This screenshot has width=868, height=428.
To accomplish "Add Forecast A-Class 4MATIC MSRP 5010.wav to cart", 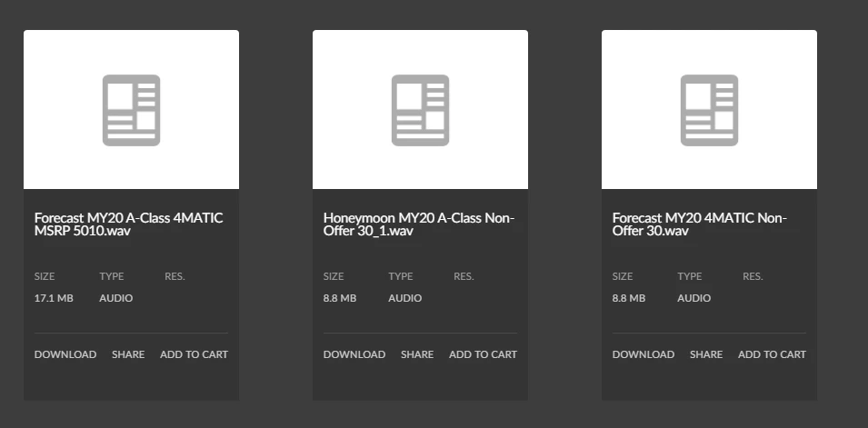I will 194,354.
